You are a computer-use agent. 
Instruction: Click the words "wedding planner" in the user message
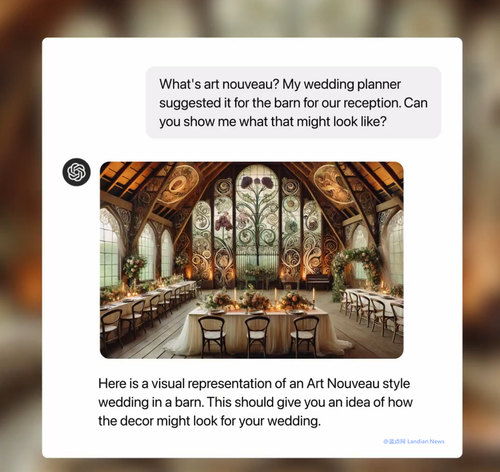click(352, 84)
